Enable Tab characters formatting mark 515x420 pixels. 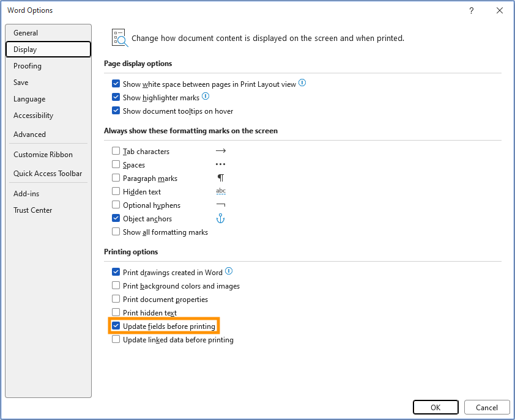pyautogui.click(x=116, y=151)
